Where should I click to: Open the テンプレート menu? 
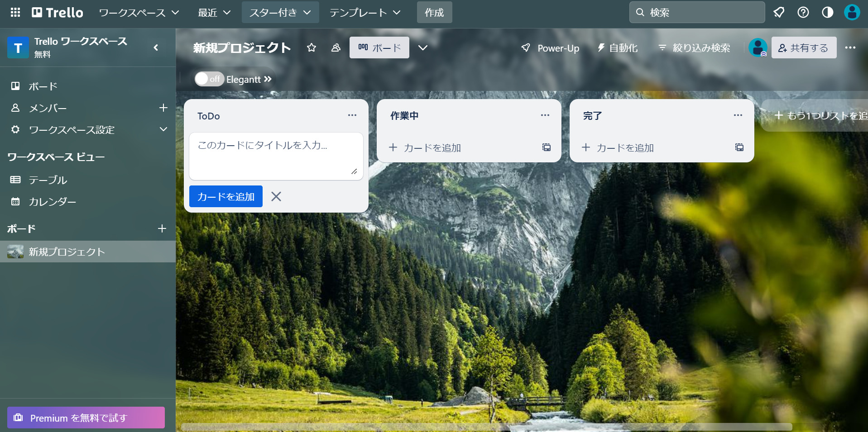[x=364, y=12]
